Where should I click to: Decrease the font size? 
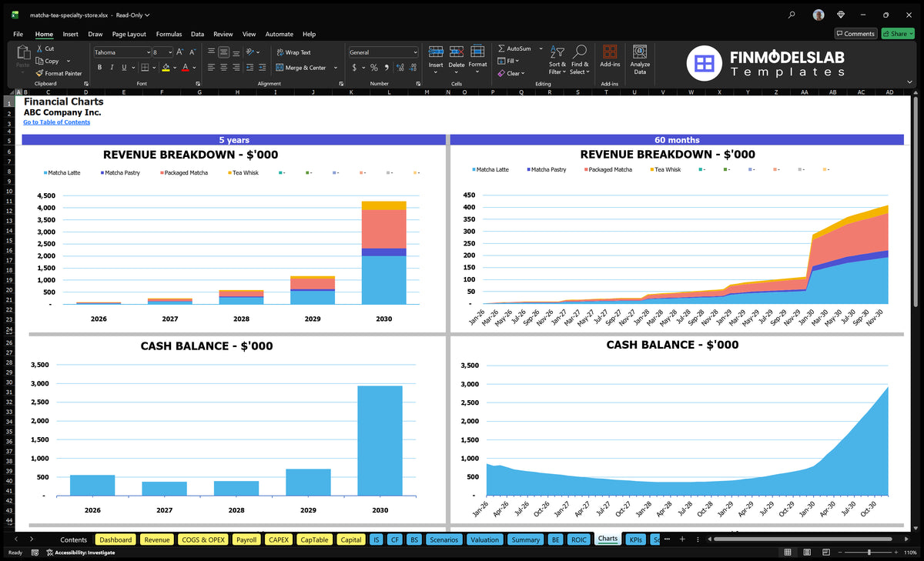point(192,52)
